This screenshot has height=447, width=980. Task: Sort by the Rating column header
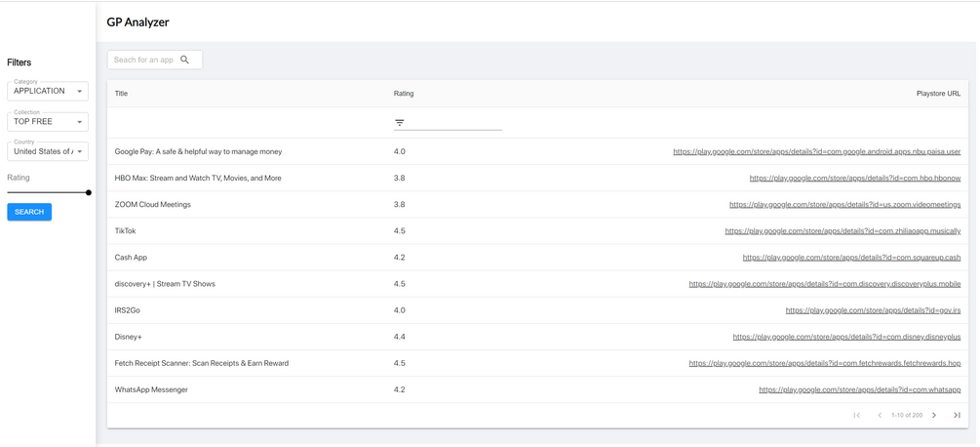pyautogui.click(x=404, y=94)
